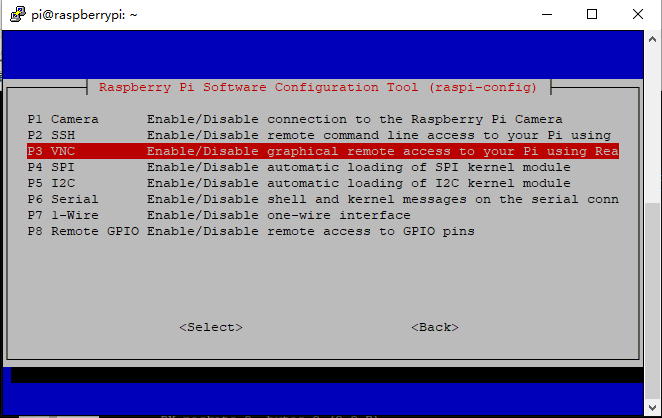Click the PuTTY icon in title bar

18,14
